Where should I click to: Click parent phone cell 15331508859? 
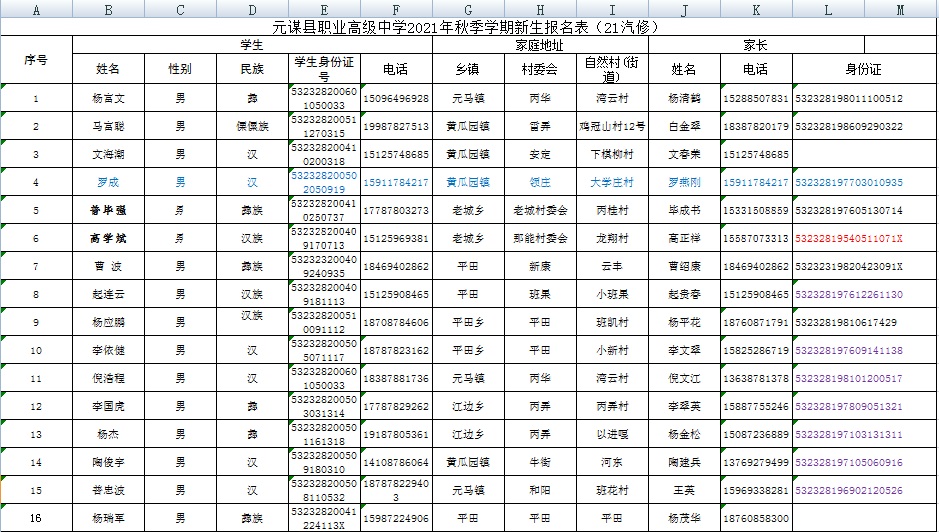tap(756, 210)
